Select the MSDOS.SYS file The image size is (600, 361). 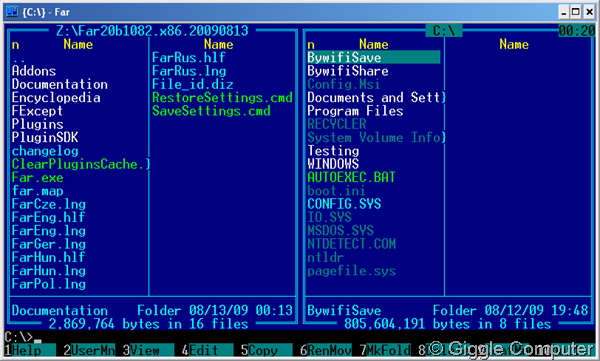pos(340,231)
